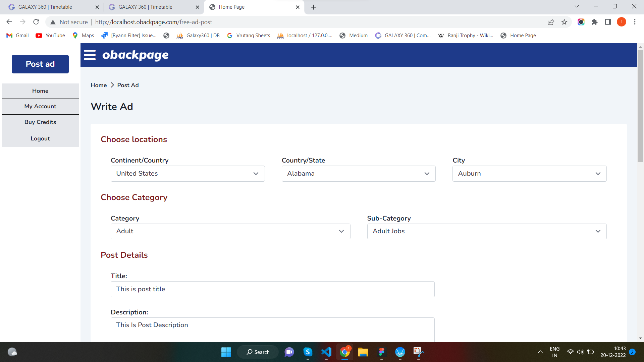Image resolution: width=644 pixels, height=362 pixels.
Task: Open the Medium bookmark
Action: tap(354, 36)
